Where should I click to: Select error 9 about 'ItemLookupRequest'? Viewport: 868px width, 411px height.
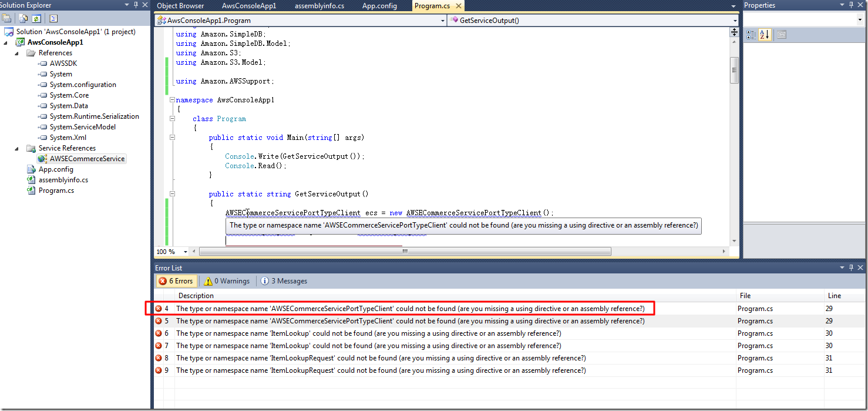point(510,370)
